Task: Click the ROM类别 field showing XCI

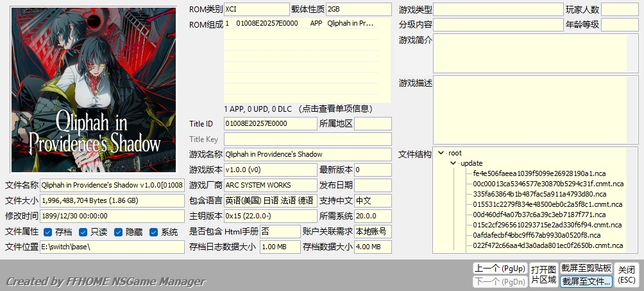Action: pos(257,9)
